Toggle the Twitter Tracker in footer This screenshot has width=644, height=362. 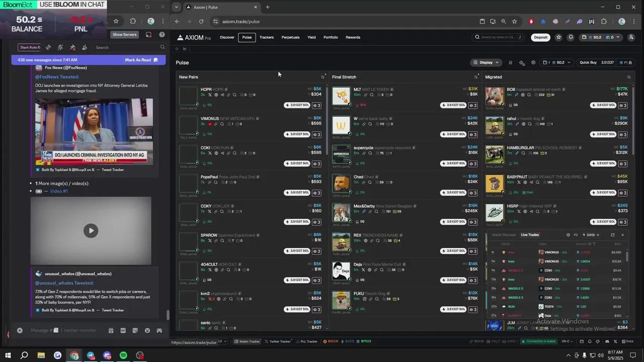278,341
